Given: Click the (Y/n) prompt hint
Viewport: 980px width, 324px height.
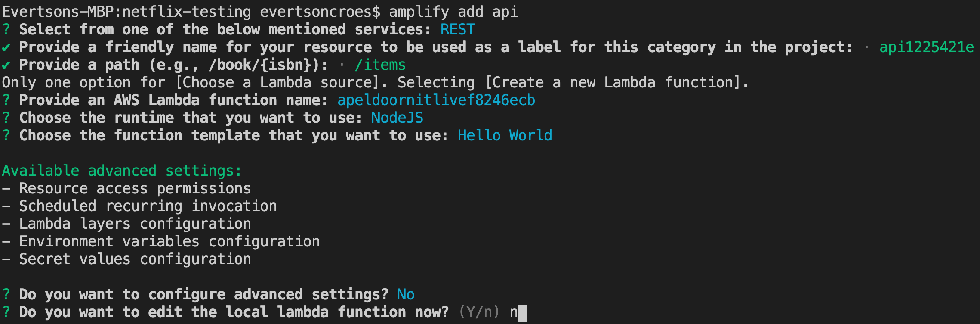Looking at the screenshot, I should point(479,312).
